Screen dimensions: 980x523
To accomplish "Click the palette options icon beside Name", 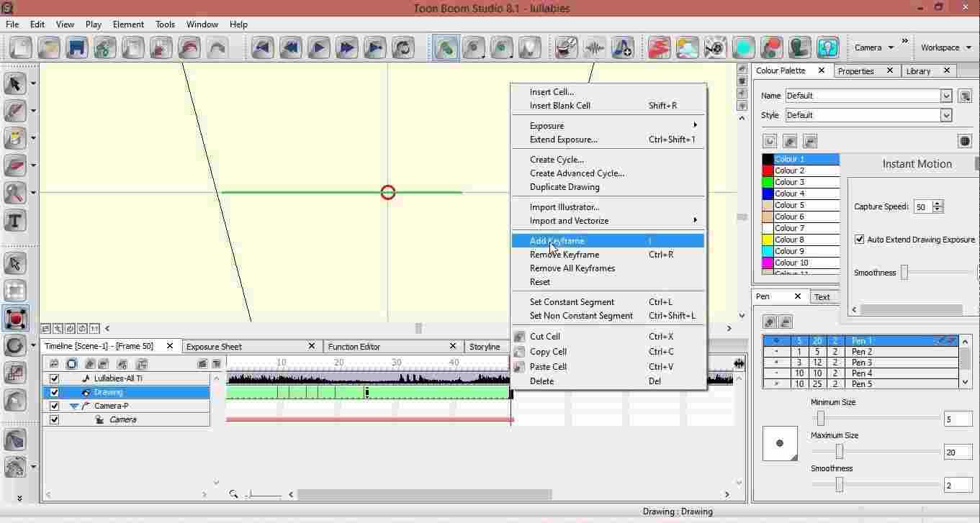I will point(966,96).
